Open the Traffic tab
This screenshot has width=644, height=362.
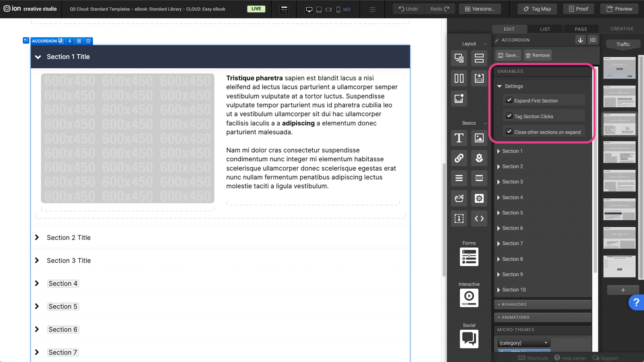pos(623,44)
